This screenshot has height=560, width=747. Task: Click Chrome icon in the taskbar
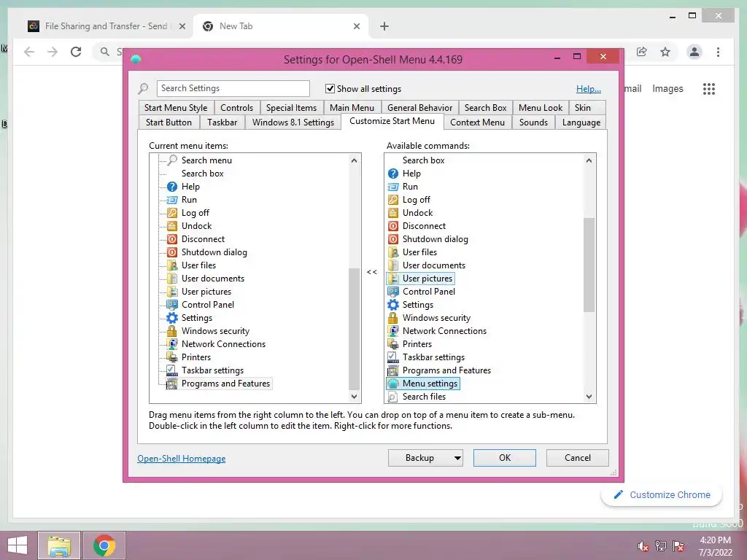point(104,545)
